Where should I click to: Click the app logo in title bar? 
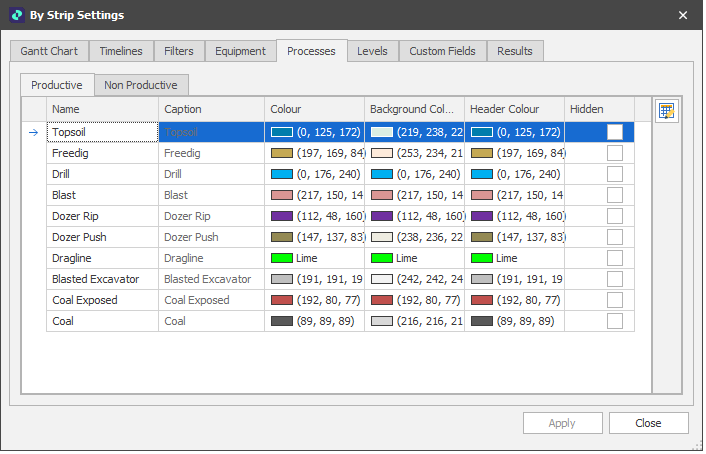16,15
